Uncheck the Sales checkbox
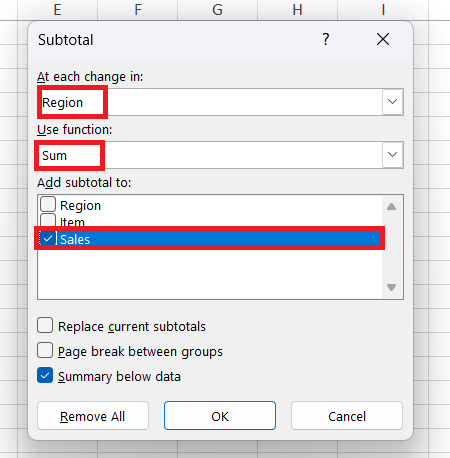The image size is (450, 458). (x=48, y=238)
